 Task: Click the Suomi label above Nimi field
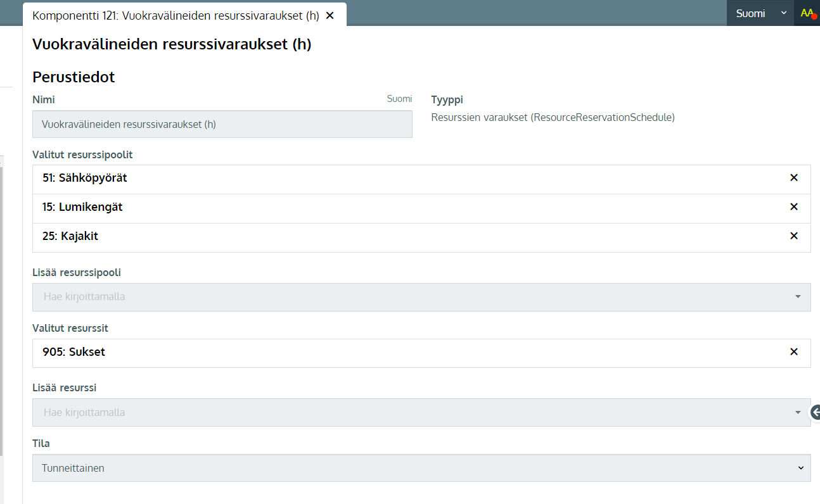tap(399, 99)
